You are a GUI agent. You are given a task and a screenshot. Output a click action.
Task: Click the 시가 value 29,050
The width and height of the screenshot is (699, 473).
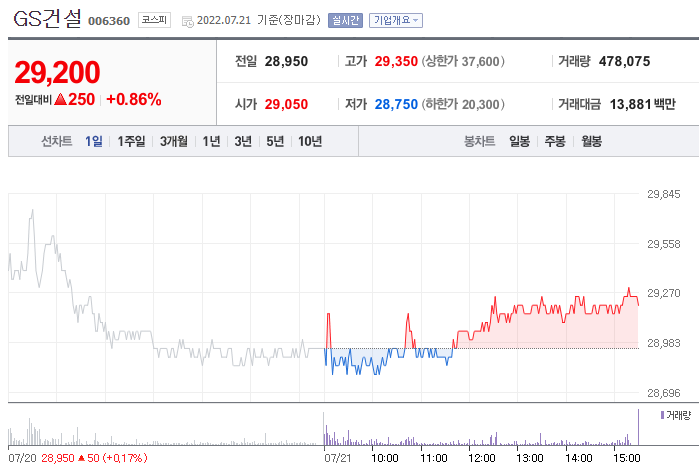(286, 104)
